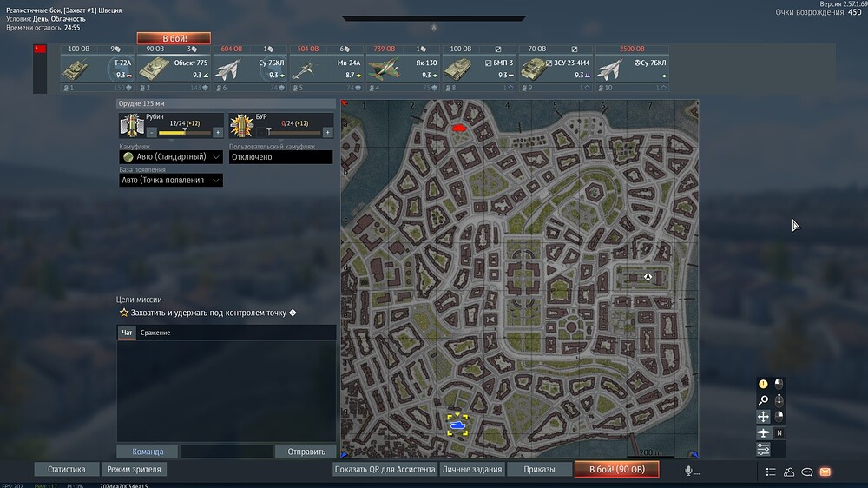The height and width of the screenshot is (488, 868).
Task: Click the Рубин missile ammo icon
Action: coord(132,125)
